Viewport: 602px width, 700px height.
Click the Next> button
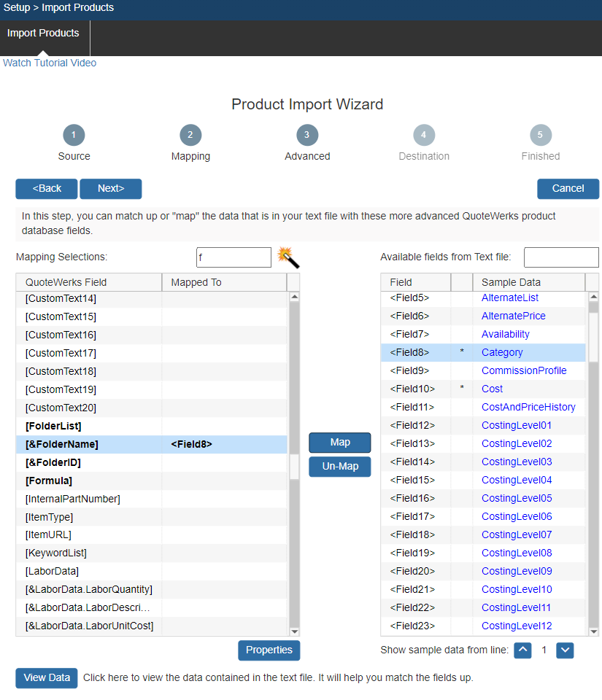[x=111, y=189]
